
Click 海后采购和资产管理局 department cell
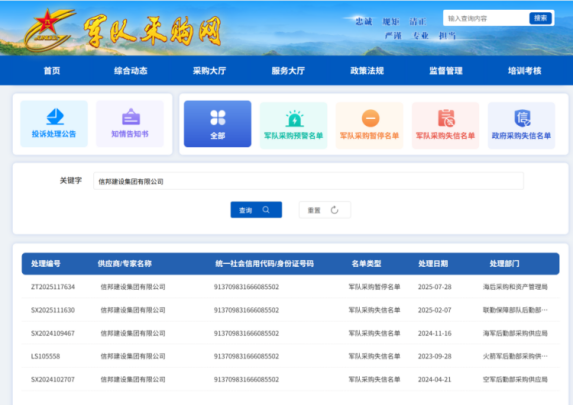pos(515,287)
